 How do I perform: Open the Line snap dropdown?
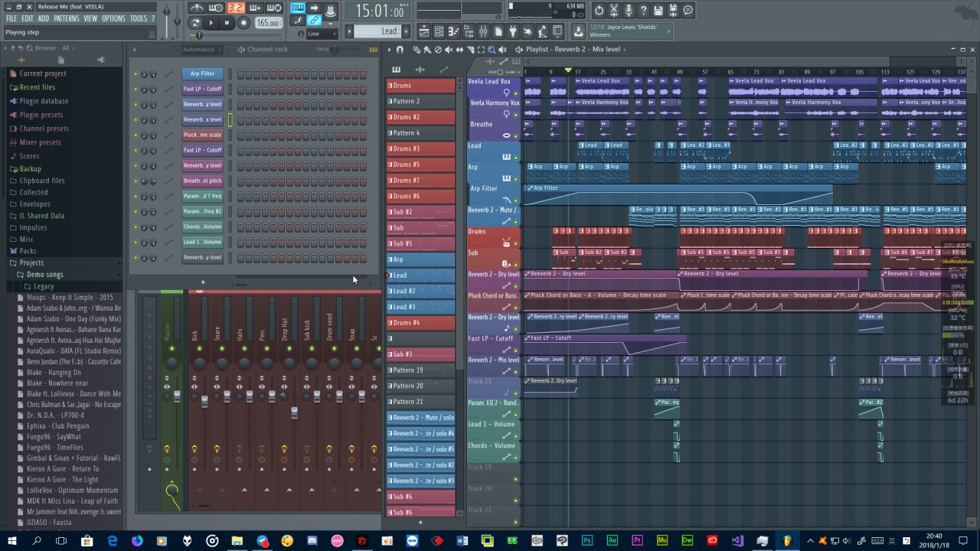[321, 34]
